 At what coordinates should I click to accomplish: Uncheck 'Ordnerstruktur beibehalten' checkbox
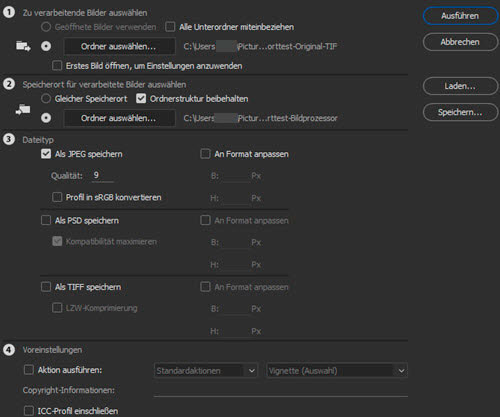[141, 98]
